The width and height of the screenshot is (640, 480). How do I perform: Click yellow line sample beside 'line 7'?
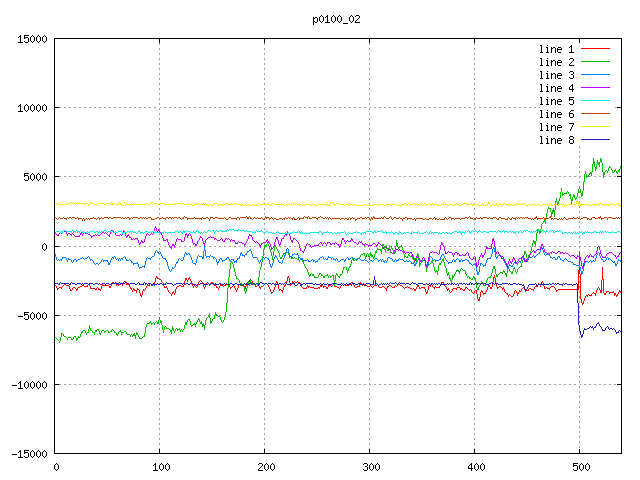[x=595, y=127]
